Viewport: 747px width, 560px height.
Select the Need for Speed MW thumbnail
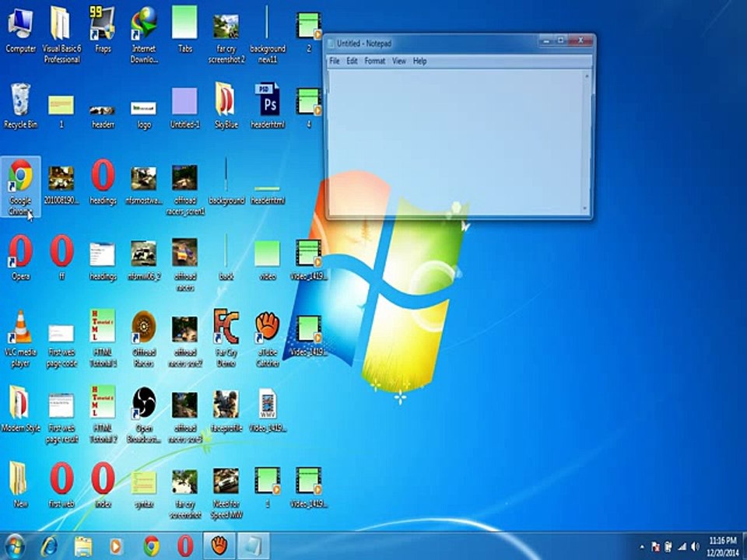coord(226,493)
